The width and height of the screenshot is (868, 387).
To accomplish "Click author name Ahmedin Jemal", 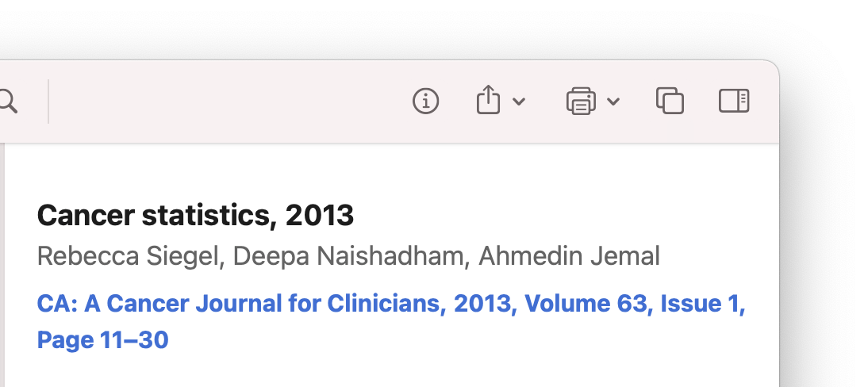I will (569, 256).
